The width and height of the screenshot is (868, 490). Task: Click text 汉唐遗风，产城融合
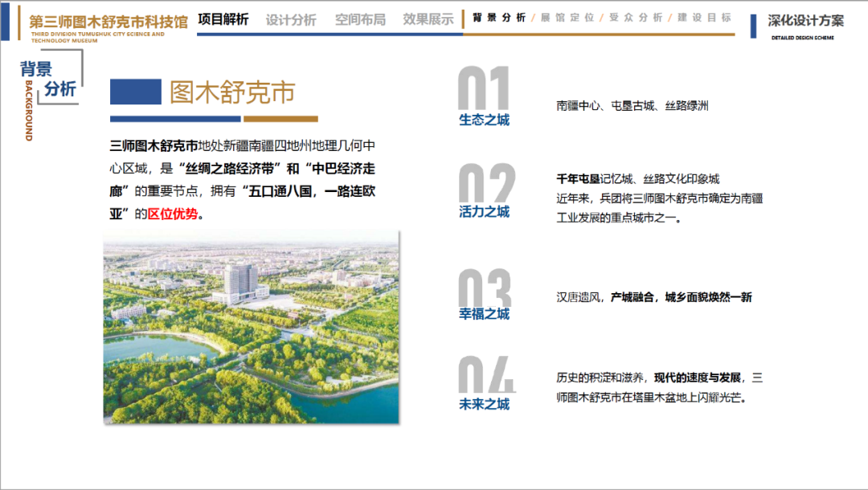(x=605, y=297)
